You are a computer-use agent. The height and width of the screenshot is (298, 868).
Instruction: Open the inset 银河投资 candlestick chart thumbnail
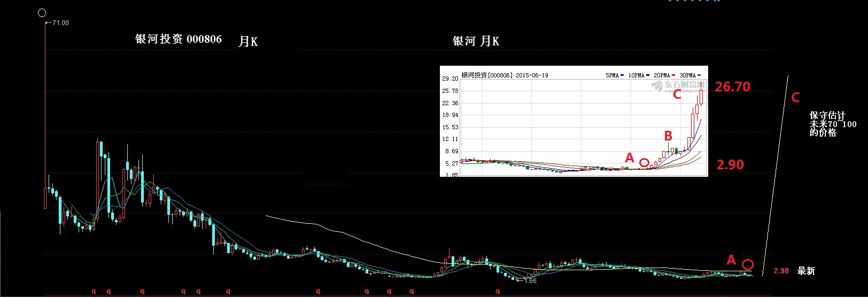[573, 121]
